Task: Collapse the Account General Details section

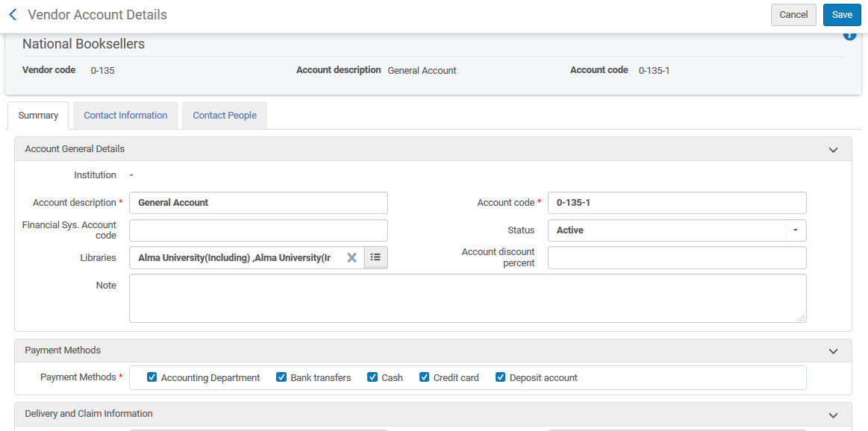Action: tap(834, 149)
